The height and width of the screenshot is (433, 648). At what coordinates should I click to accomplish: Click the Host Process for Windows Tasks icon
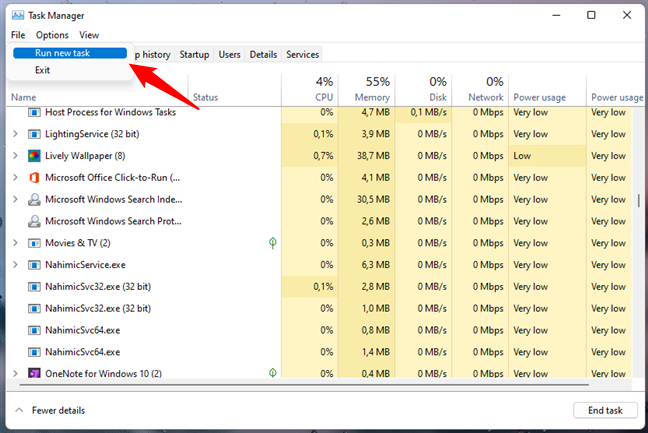34,112
